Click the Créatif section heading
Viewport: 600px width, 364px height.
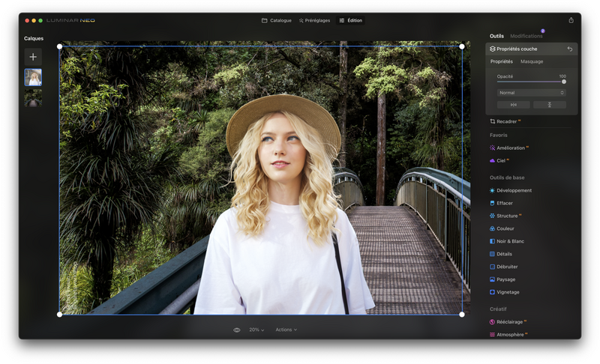point(498,309)
